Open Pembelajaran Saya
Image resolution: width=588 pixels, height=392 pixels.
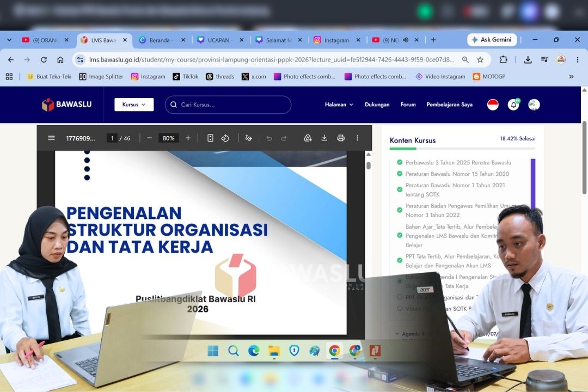[x=450, y=105]
